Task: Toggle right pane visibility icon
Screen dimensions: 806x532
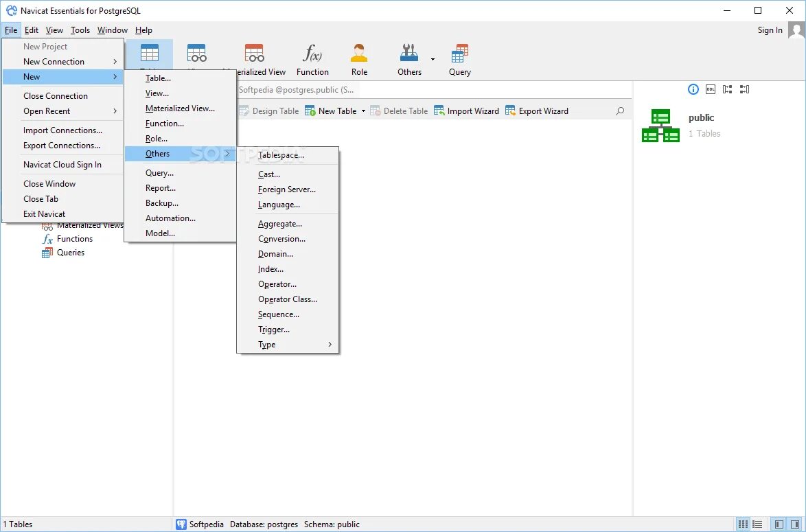Action: point(795,524)
